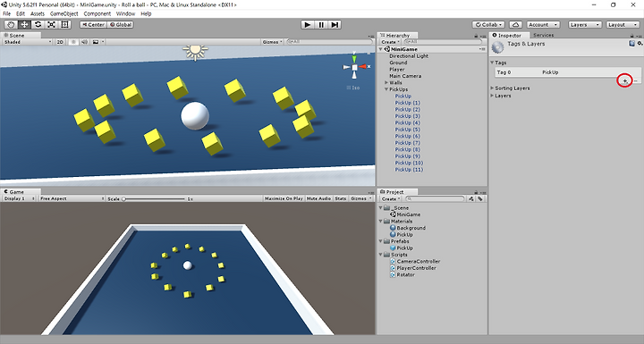Select Player object in Hierarchy
This screenshot has width=644, height=344.
coord(397,70)
